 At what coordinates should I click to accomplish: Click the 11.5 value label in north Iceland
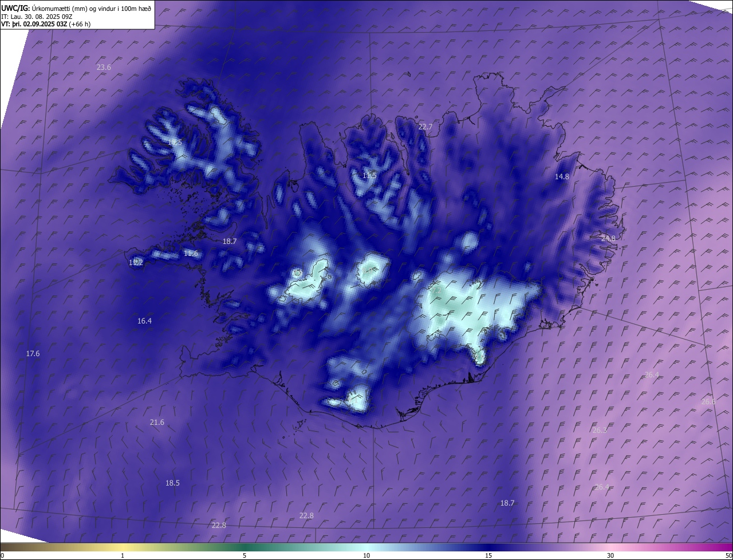[369, 176]
